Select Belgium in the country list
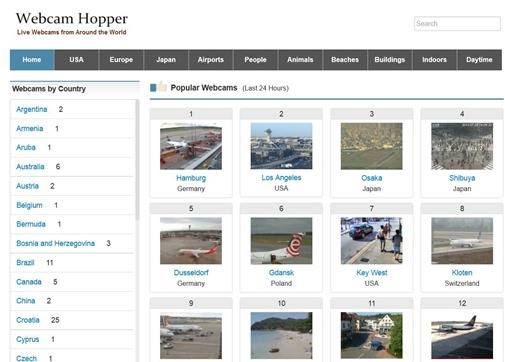 click(x=29, y=205)
